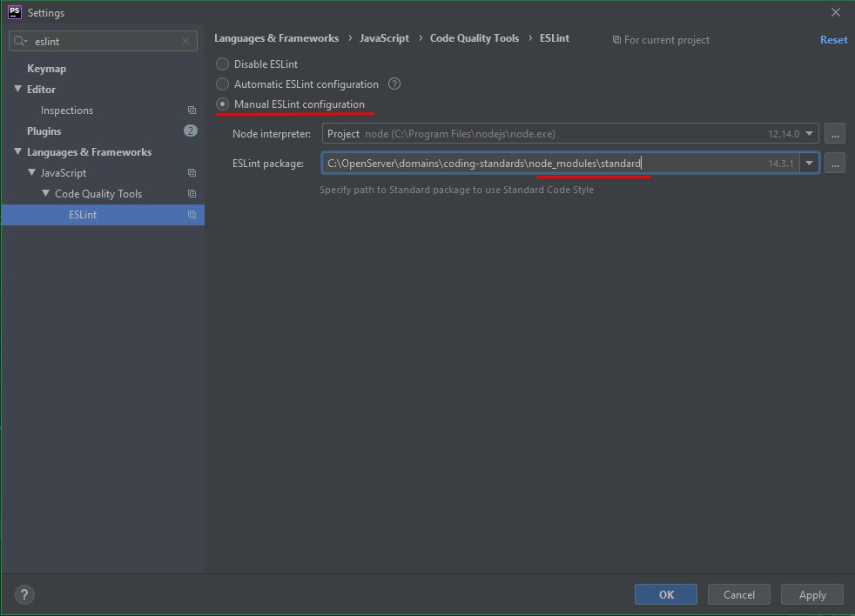Open the Node interpreter dropdown
The image size is (855, 616).
(x=809, y=134)
